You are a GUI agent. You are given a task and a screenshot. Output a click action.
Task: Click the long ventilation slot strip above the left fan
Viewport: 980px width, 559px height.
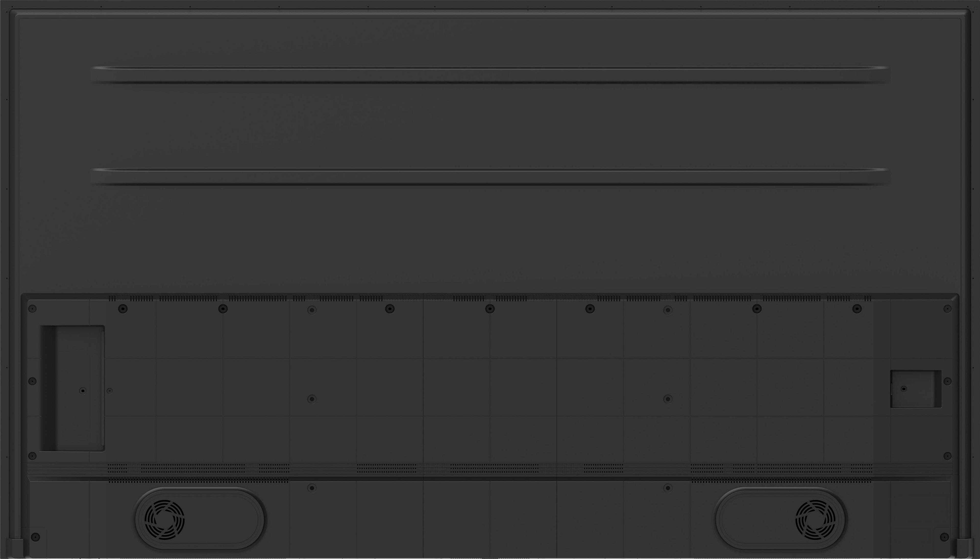pos(198,480)
